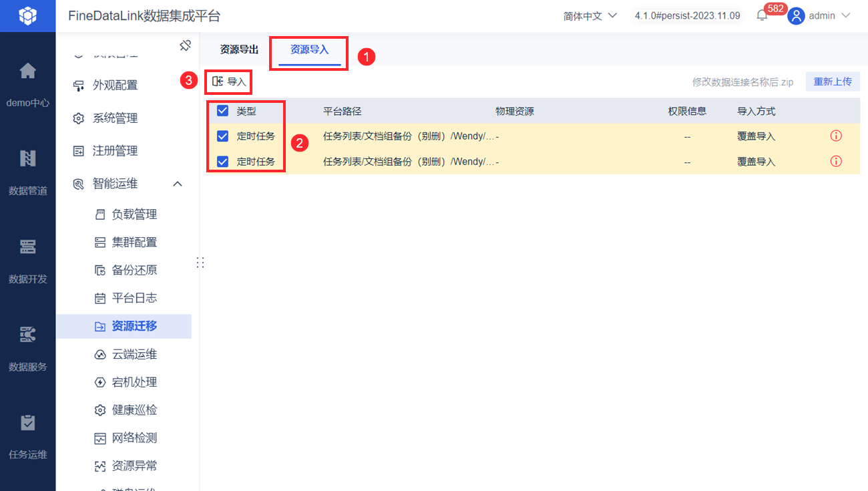The width and height of the screenshot is (868, 491).
Task: Click second row's 覆盖导入 cell
Action: point(756,162)
